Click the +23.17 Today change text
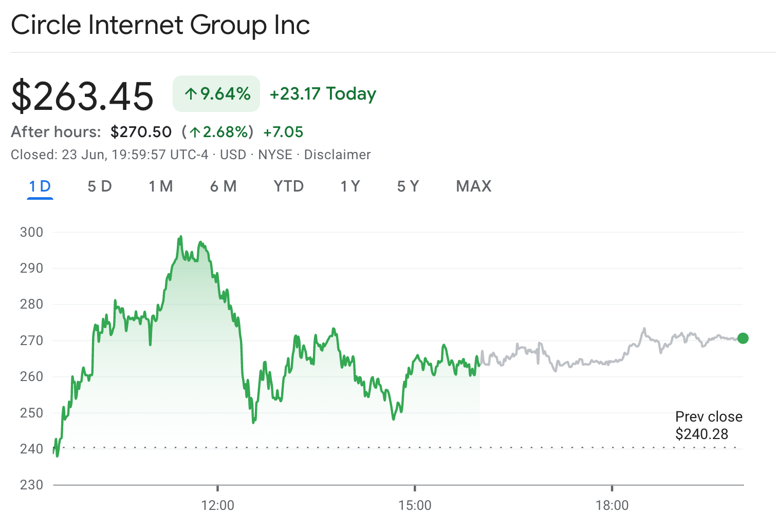Image resolution: width=776 pixels, height=532 pixels. click(322, 93)
